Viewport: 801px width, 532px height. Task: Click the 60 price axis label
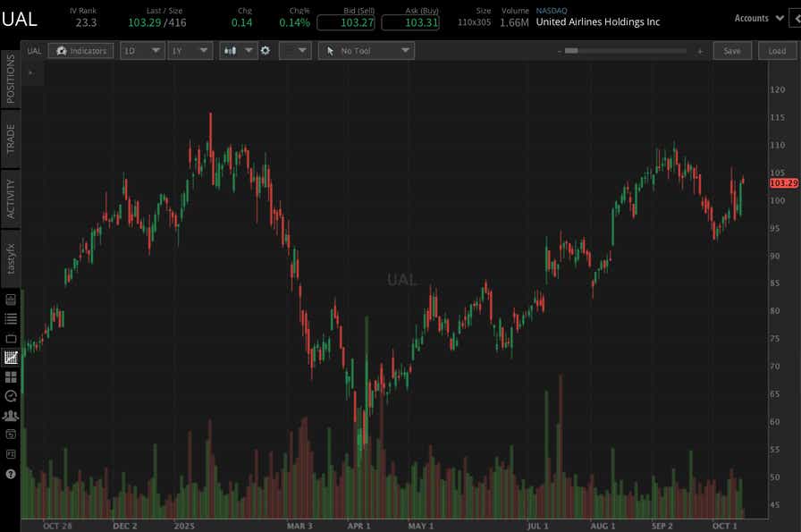(x=775, y=422)
